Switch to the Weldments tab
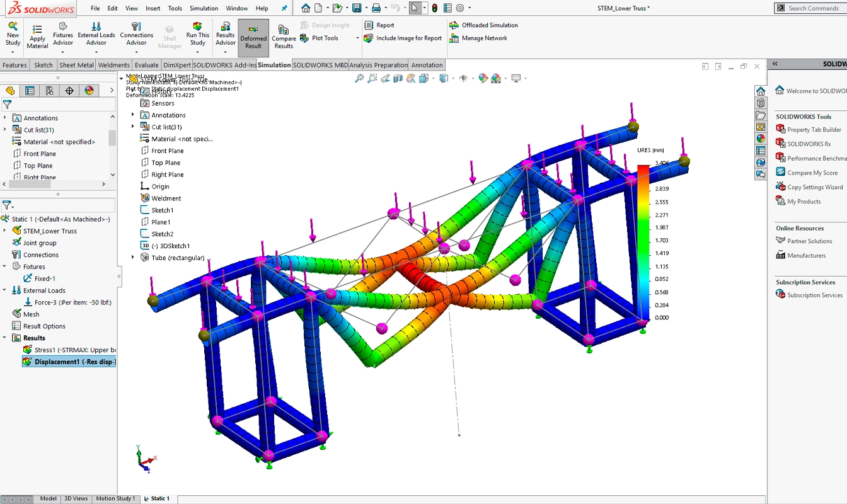Viewport: 847px width, 504px height. pyautogui.click(x=114, y=65)
